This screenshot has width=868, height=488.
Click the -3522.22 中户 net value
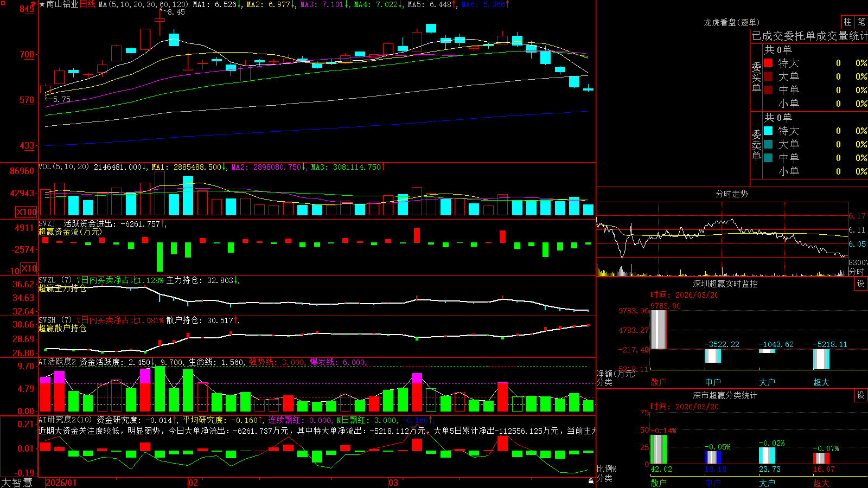722,344
